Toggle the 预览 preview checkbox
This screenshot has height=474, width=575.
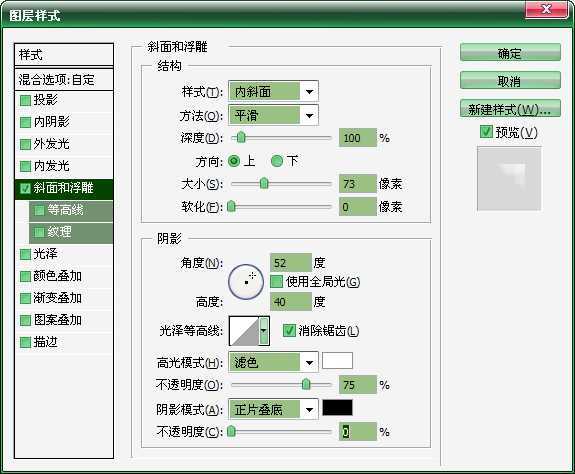pos(486,131)
